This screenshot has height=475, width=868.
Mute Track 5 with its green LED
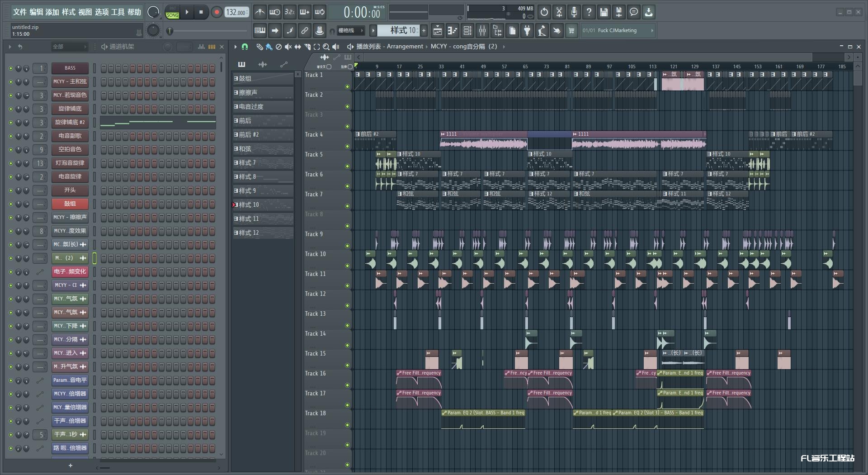click(x=347, y=166)
